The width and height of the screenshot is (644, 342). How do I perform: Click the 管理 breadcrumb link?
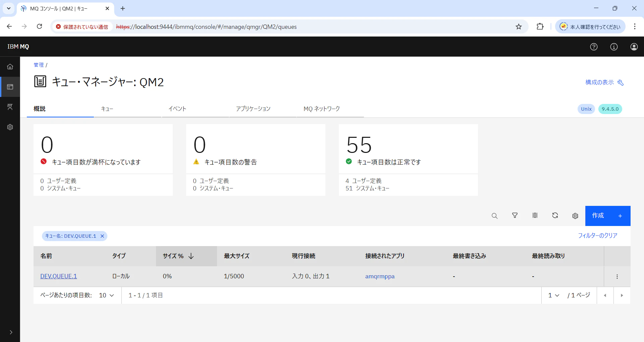coord(39,65)
